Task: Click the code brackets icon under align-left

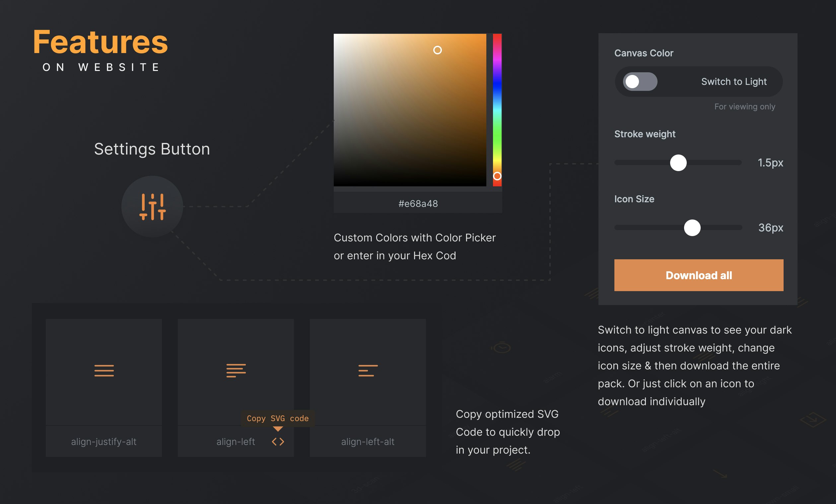Action: click(x=278, y=441)
